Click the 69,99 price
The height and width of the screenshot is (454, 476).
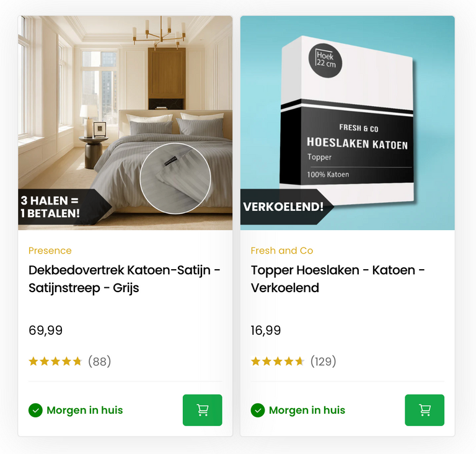pyautogui.click(x=45, y=331)
